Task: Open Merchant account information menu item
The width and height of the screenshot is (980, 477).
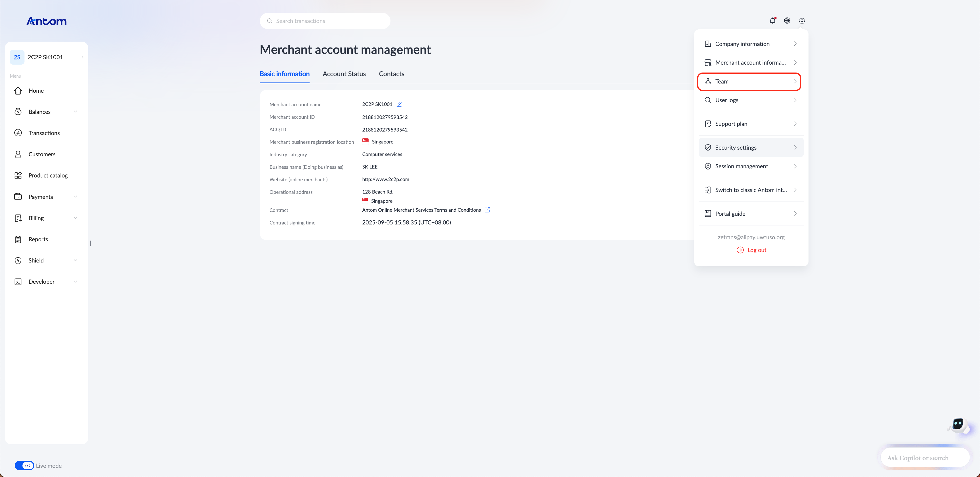Action: tap(751, 62)
